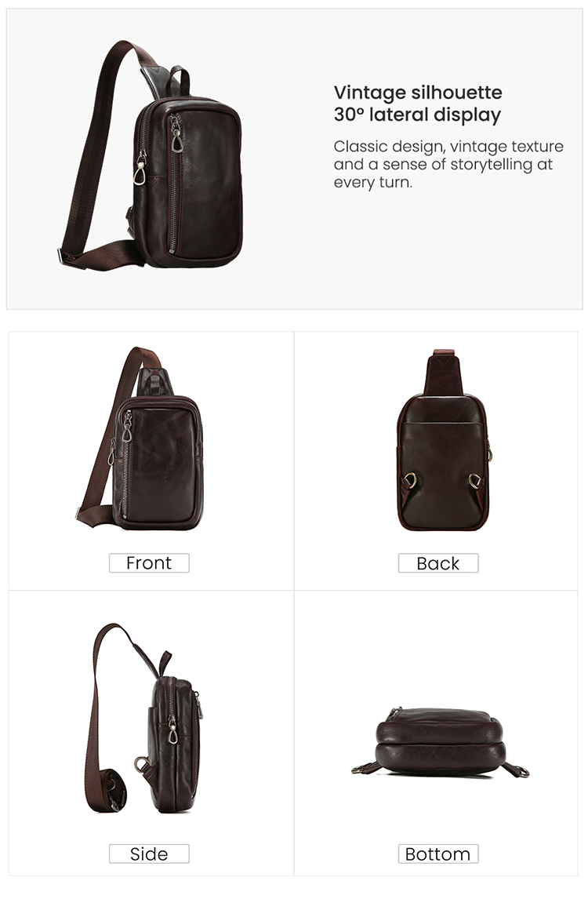This screenshot has height=899, width=588.
Task: Click the Side label
Action: click(149, 854)
